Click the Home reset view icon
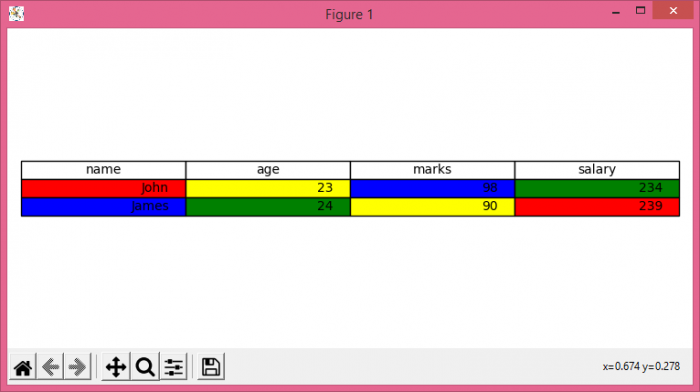Screen dimensions: 700x392 tap(23, 367)
